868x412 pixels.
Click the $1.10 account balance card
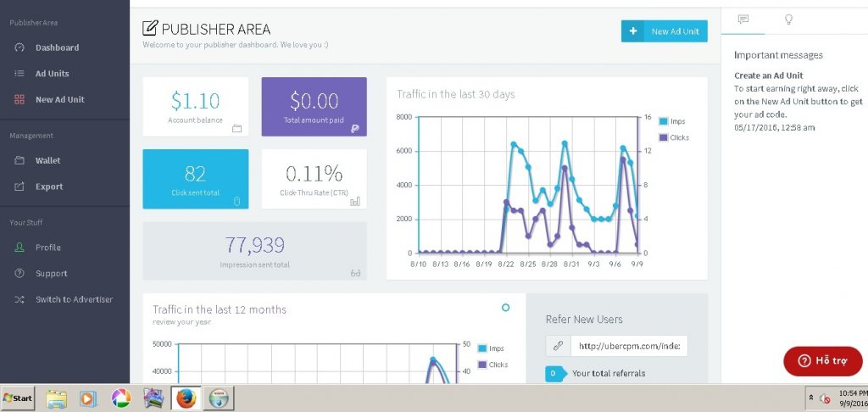pyautogui.click(x=196, y=106)
